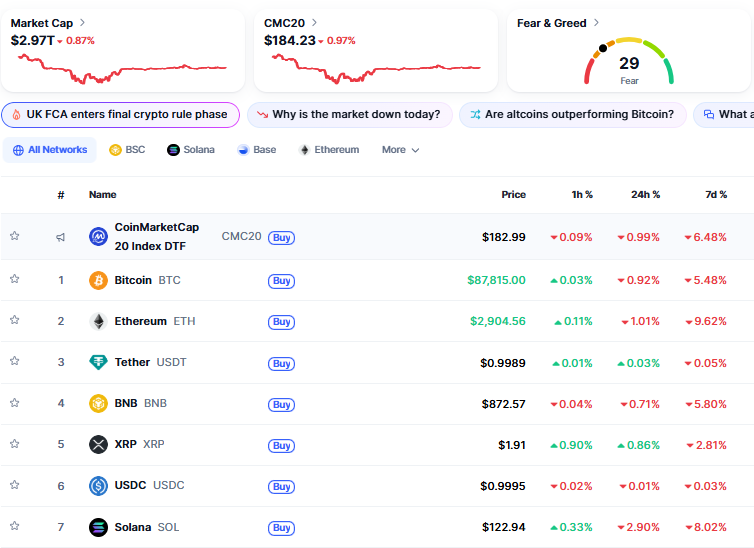
Task: Click Buy button for XRP
Action: [x=281, y=446]
